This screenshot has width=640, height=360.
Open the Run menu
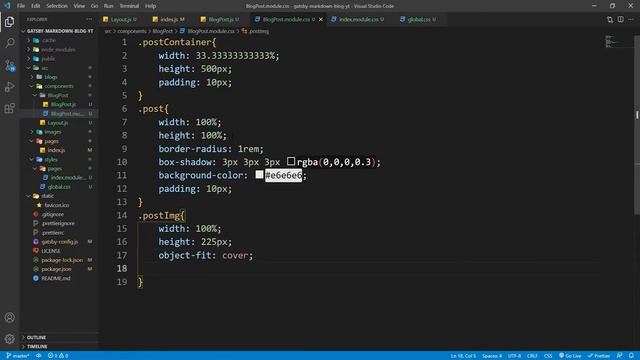[109, 6]
